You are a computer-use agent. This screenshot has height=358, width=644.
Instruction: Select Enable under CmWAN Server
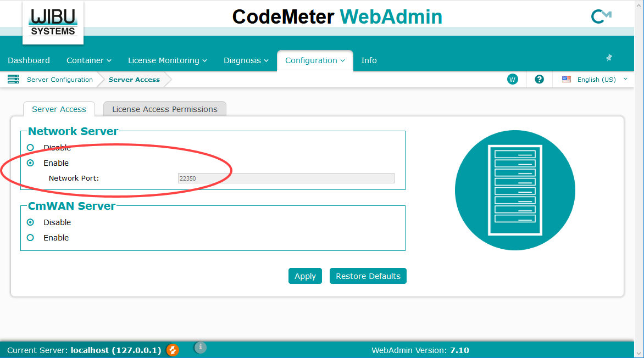(31, 238)
